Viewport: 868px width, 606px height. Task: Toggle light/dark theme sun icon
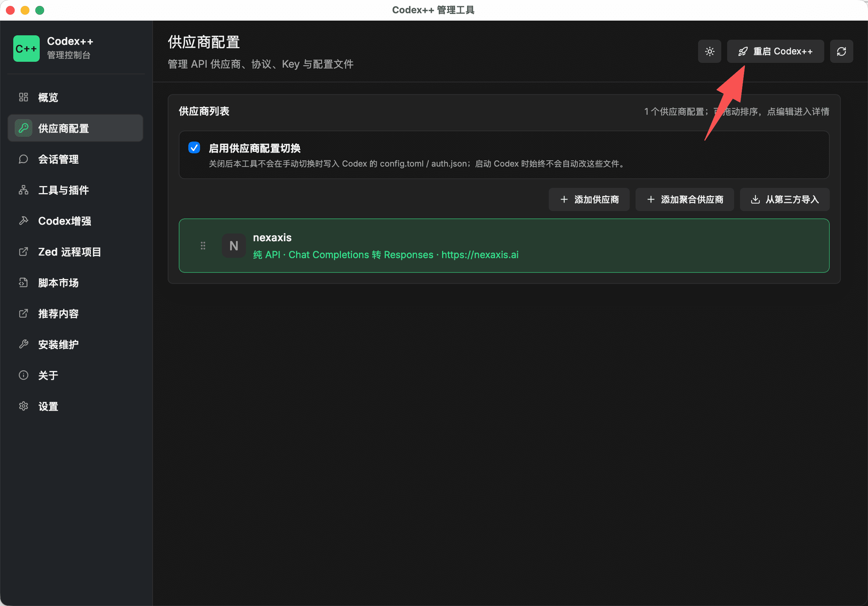(x=709, y=51)
